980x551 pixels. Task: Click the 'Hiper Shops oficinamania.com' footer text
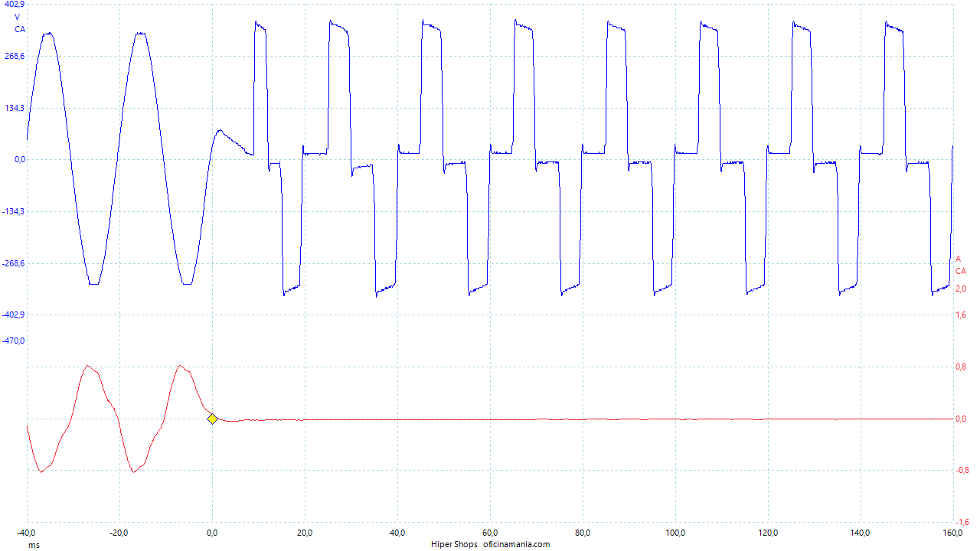(x=490, y=544)
